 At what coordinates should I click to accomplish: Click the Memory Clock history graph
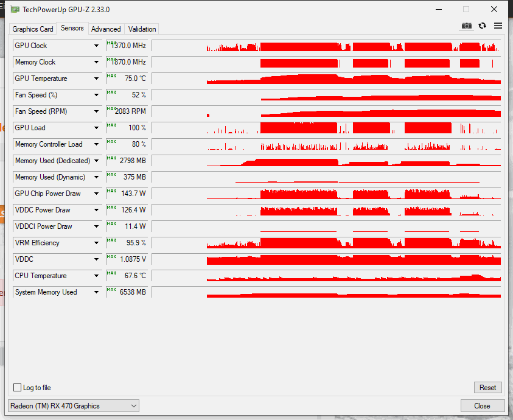(x=326, y=62)
